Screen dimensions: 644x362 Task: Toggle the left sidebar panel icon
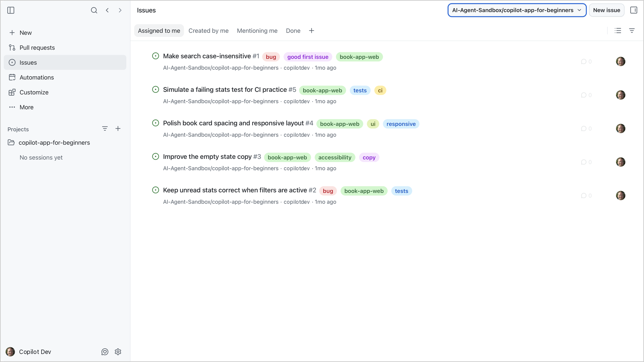[x=11, y=10]
